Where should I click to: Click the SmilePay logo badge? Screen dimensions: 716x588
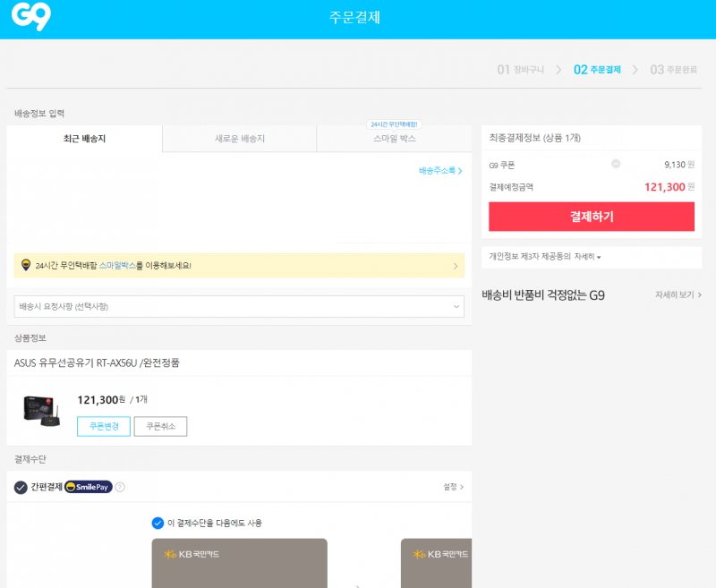pyautogui.click(x=88, y=487)
